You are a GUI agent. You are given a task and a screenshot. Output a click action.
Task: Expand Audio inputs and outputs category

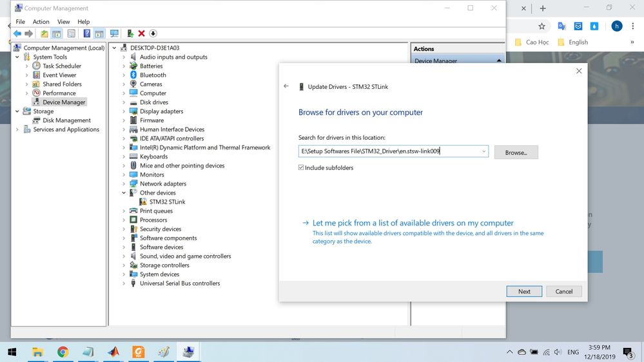tap(124, 57)
